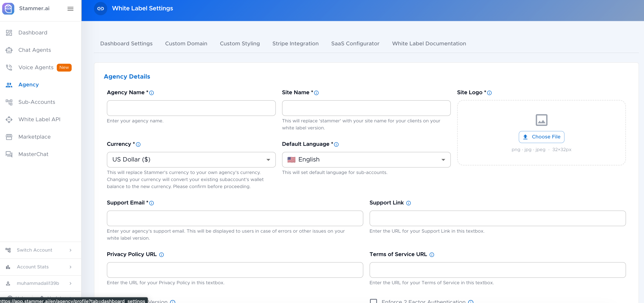644x303 pixels.
Task: Switch to the Stripe Integration tab
Action: [x=296, y=44]
